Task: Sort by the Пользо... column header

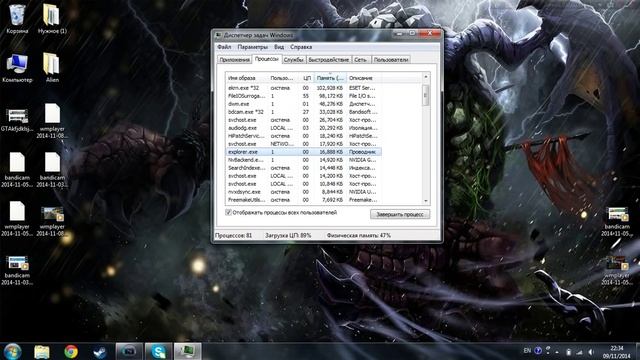Action: 284,78
